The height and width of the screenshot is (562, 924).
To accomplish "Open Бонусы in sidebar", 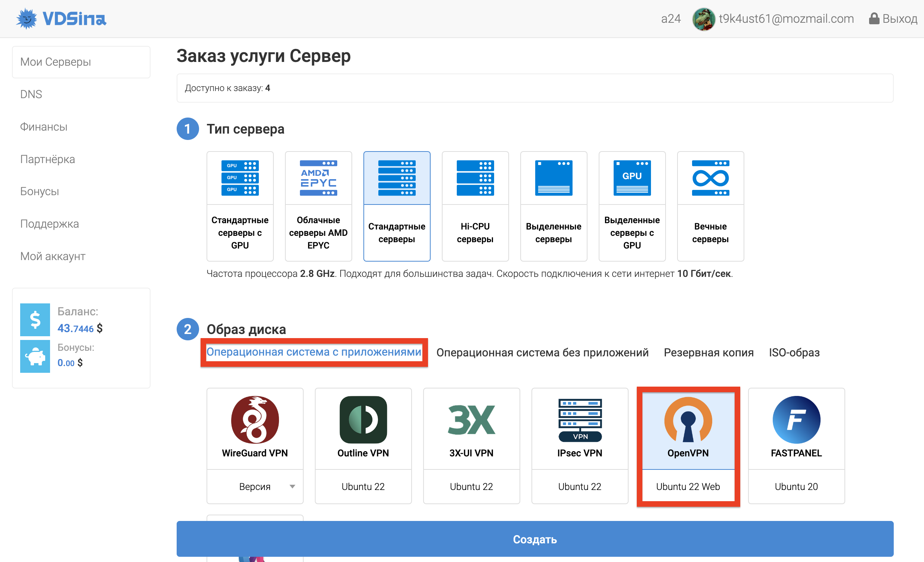I will click(39, 191).
